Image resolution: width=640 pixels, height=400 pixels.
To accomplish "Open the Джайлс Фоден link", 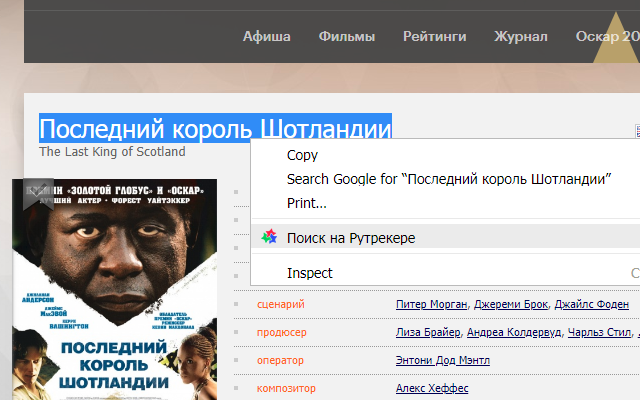I will 591,304.
